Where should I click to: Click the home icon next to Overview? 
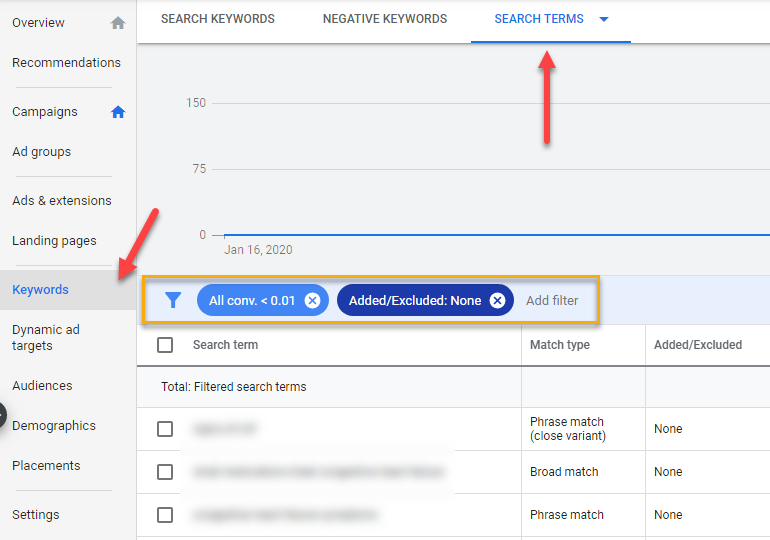(118, 23)
